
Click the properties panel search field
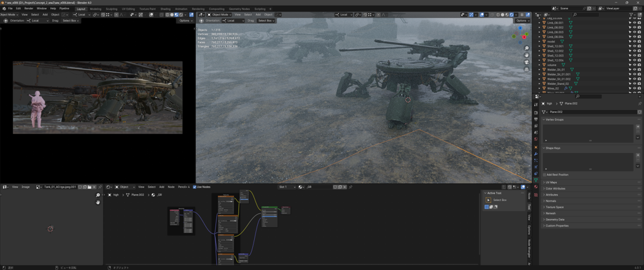pyautogui.click(x=588, y=97)
